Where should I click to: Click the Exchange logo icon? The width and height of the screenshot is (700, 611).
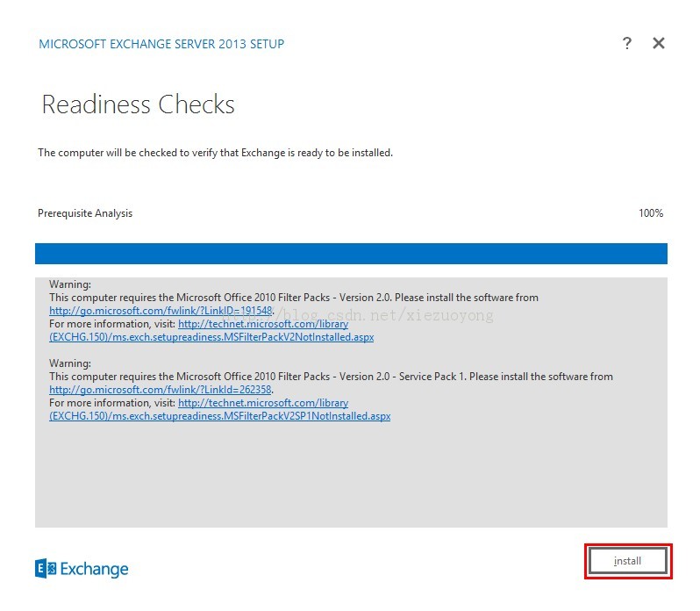click(x=46, y=569)
